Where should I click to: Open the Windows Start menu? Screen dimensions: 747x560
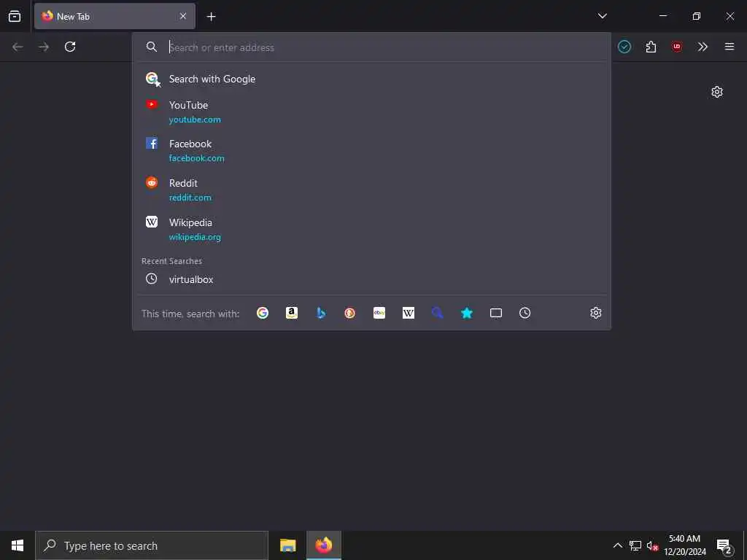18,545
